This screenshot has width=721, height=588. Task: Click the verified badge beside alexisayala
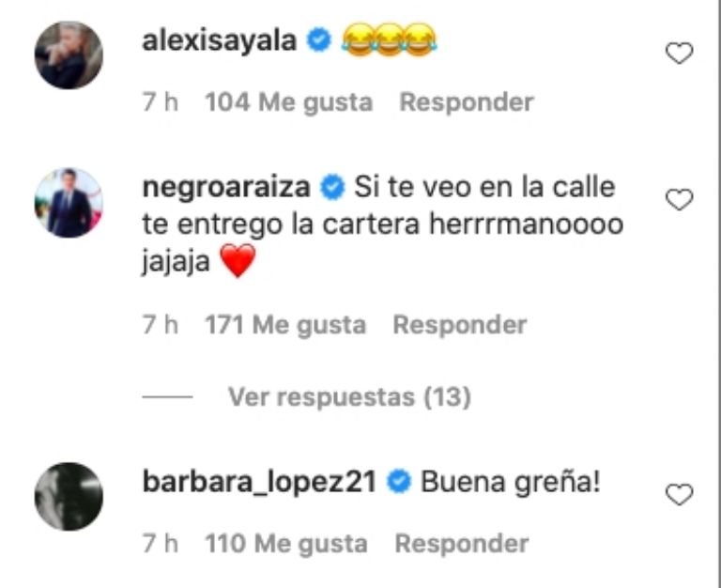[x=318, y=39]
